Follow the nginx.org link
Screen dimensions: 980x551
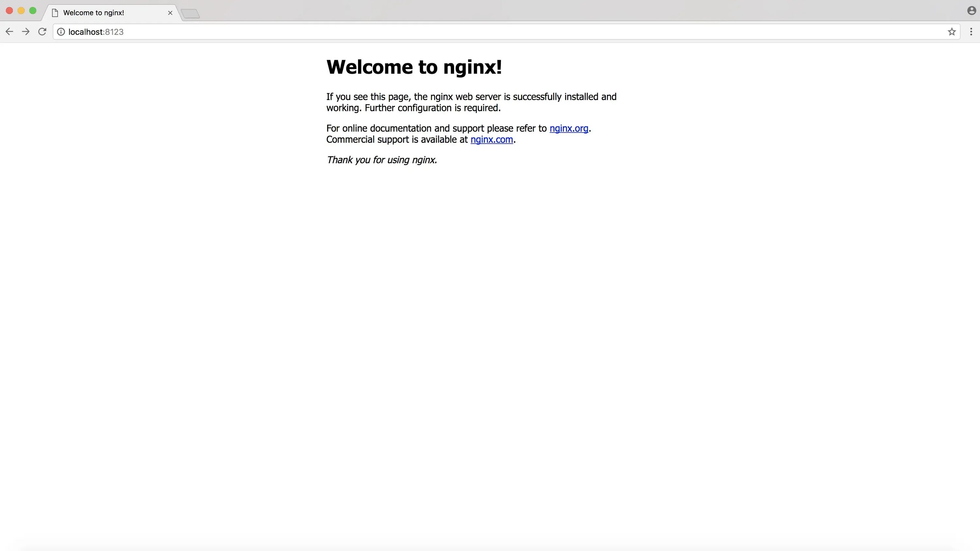point(569,129)
